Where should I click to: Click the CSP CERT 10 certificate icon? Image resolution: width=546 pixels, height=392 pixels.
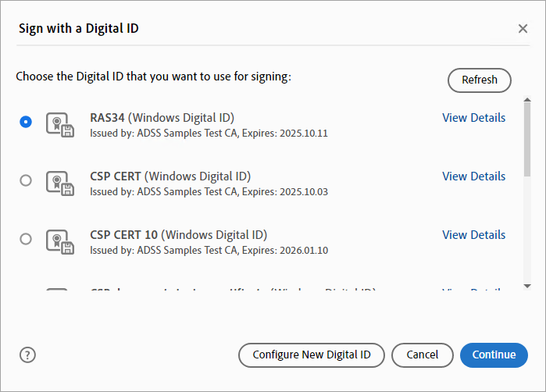[60, 241]
